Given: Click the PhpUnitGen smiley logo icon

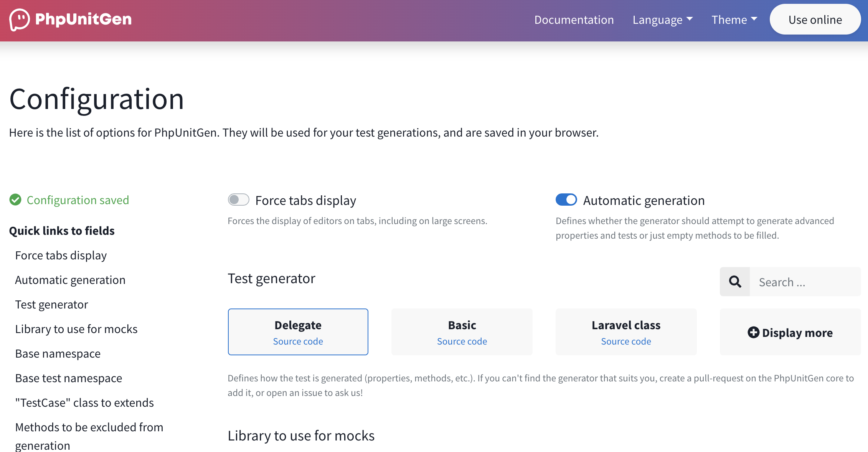Looking at the screenshot, I should (19, 20).
